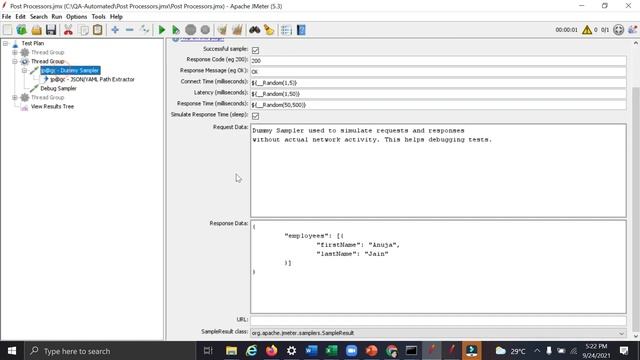Click the Windows taskbar search box
The width and height of the screenshot is (640, 360).
tap(110, 351)
